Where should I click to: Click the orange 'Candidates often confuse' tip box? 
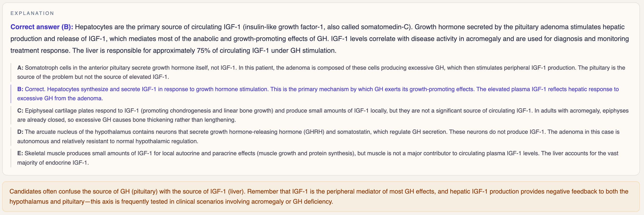(321, 196)
